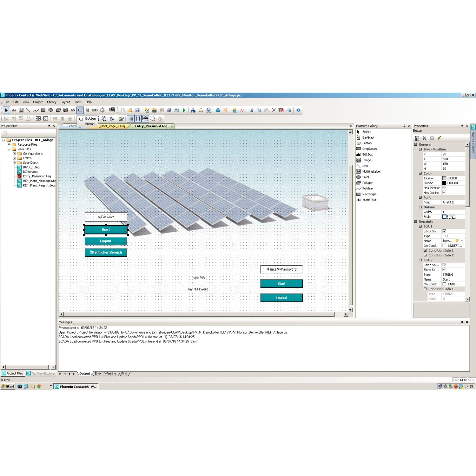Choose the Oval shape tool in toolbar
Screen dimensions: 476x476
pyautogui.click(x=51, y=110)
